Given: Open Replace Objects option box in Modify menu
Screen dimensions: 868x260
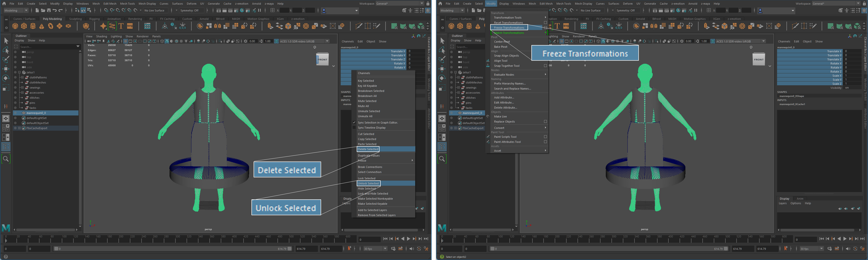Looking at the screenshot, I should (x=545, y=121).
